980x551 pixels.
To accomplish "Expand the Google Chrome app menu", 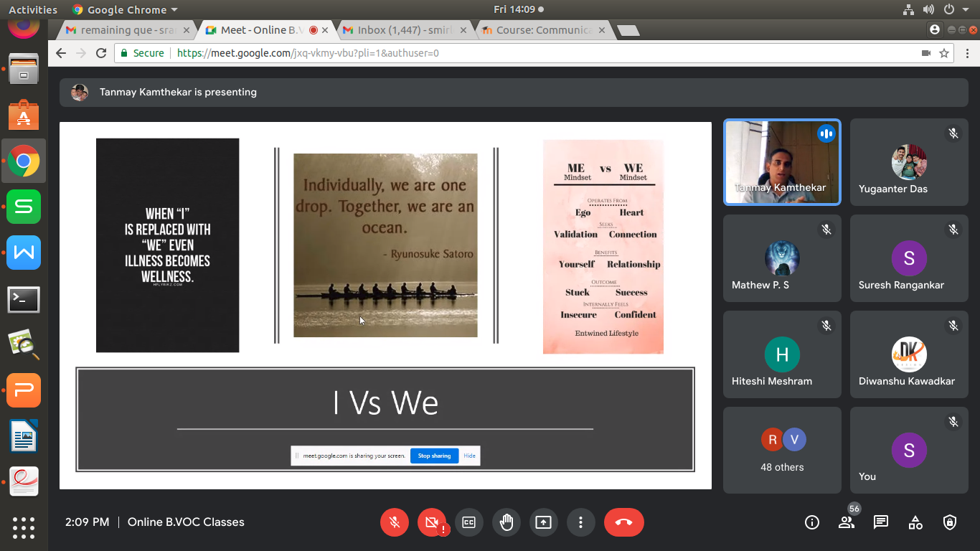I will (126, 10).
